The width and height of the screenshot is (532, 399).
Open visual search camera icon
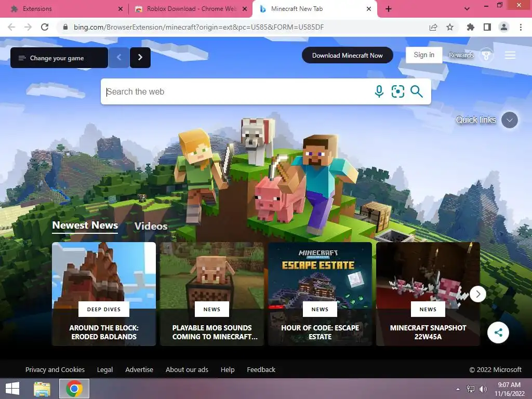pyautogui.click(x=397, y=91)
